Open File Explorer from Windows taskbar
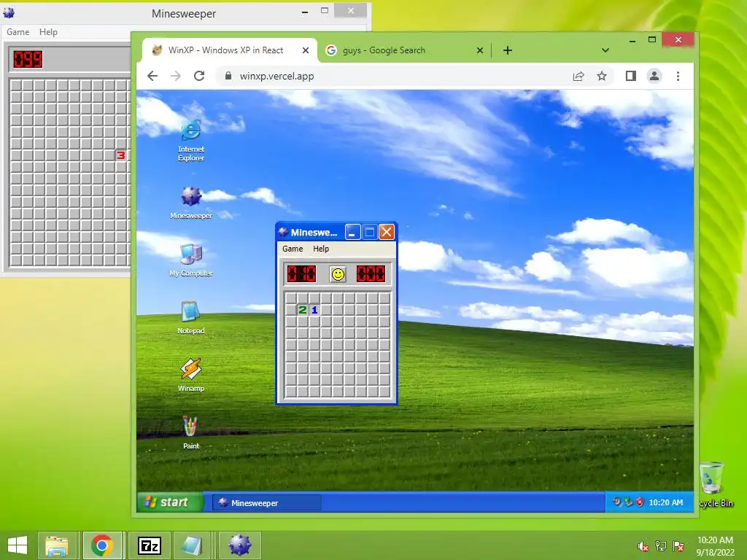747x560 pixels. (57, 545)
